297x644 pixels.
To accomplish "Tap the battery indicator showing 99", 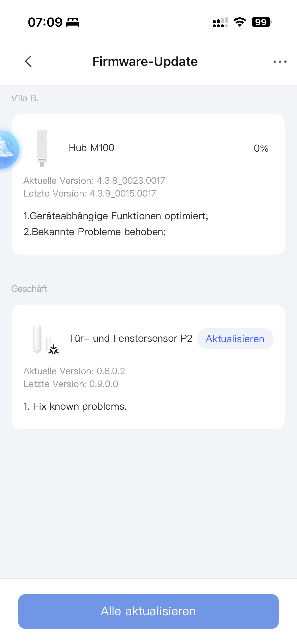I will click(x=261, y=22).
